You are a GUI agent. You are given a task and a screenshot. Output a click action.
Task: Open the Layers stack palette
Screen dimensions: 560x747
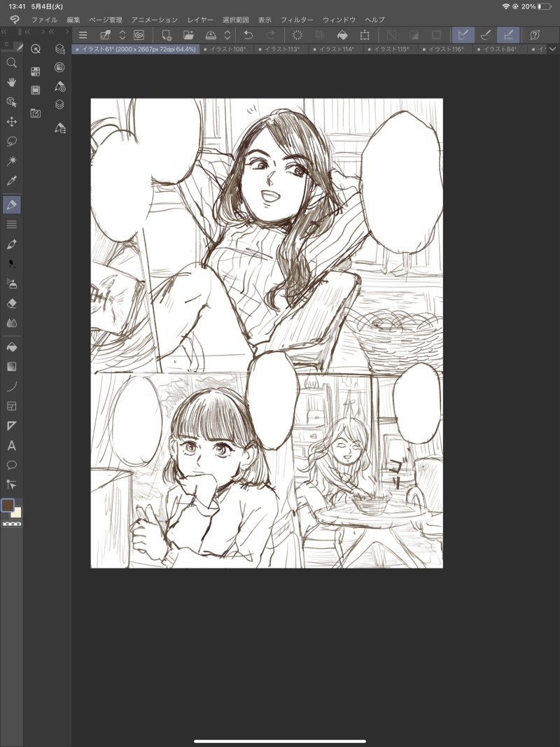(59, 104)
